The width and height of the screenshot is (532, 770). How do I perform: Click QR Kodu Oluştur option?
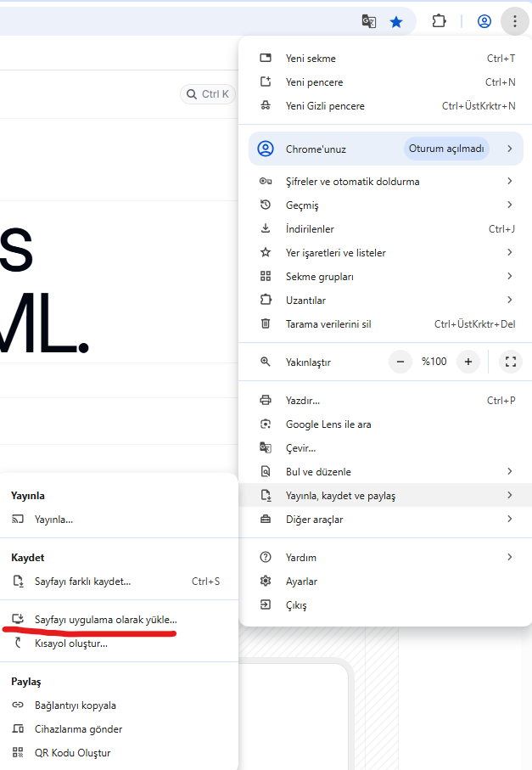(x=119, y=753)
